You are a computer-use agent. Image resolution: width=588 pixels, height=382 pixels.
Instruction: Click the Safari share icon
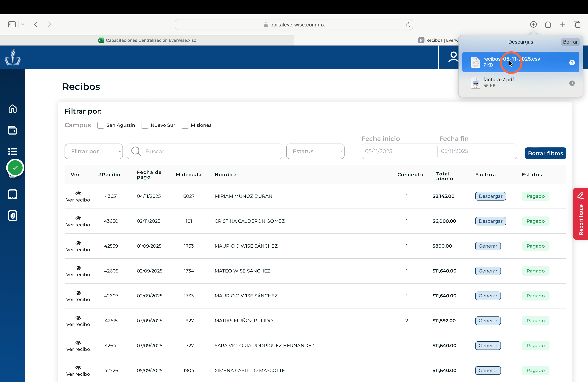click(548, 24)
